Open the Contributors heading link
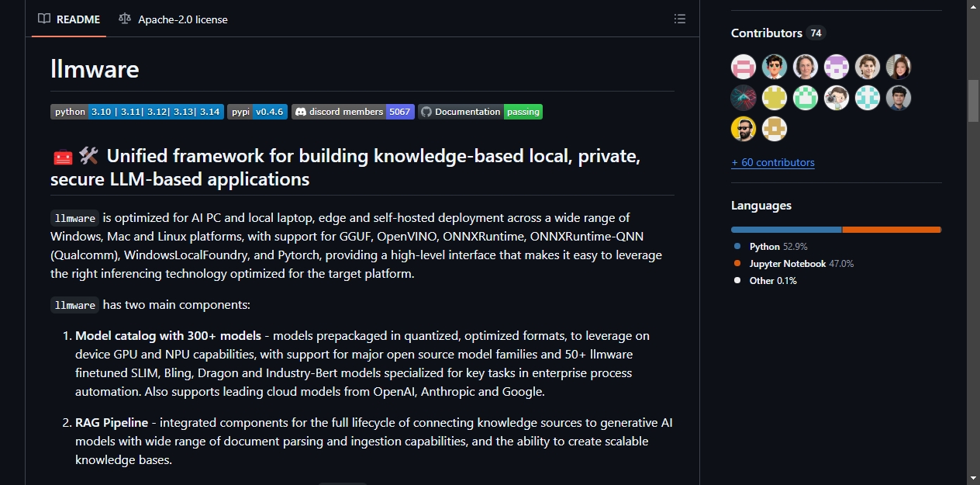This screenshot has height=485, width=980. 767,33
